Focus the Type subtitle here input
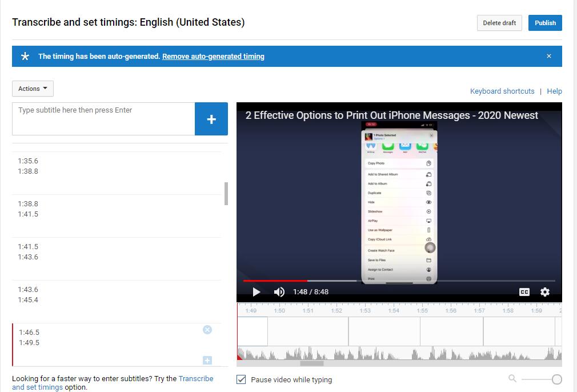 [x=103, y=119]
